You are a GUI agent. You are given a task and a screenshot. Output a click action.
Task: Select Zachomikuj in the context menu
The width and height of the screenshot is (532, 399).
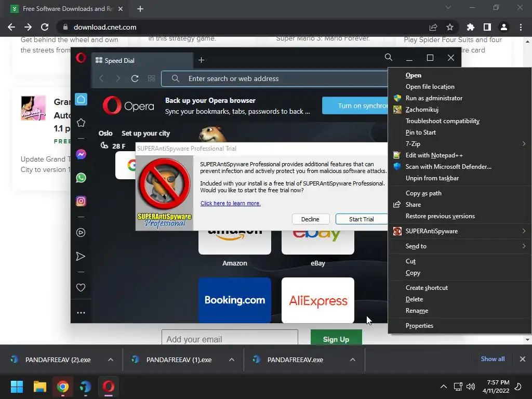pyautogui.click(x=460, y=110)
